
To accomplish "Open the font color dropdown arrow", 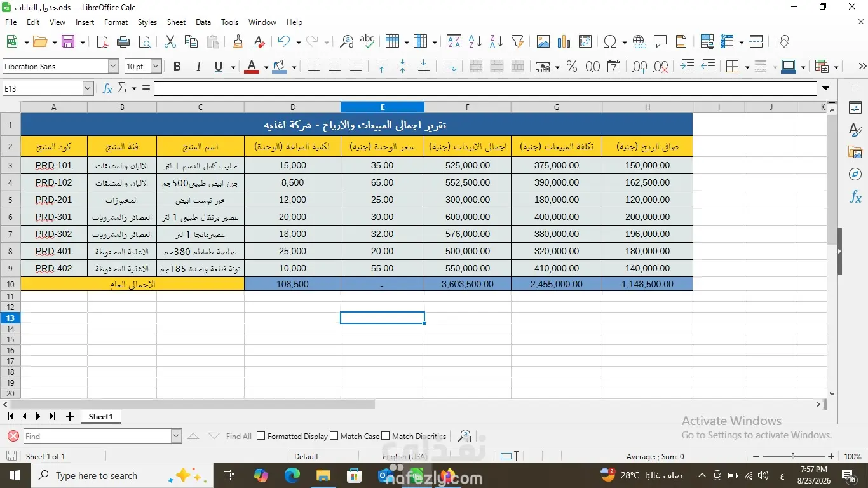I will coord(266,67).
